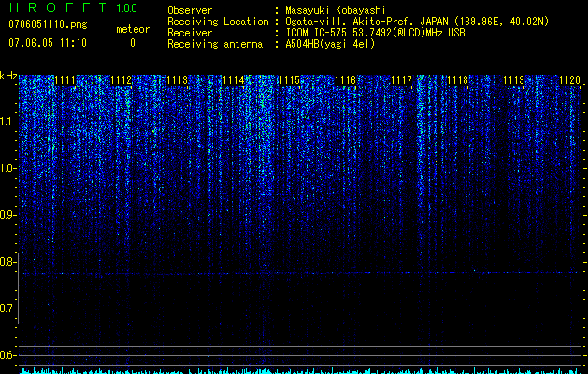Click the 1112 time marker
The width and height of the screenshot is (588, 374).
click(x=122, y=80)
